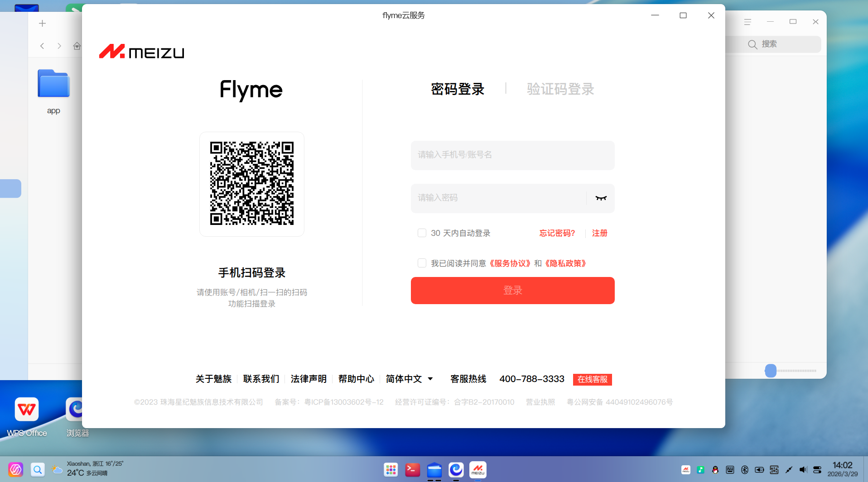Check battery status in the system tray

[760, 470]
